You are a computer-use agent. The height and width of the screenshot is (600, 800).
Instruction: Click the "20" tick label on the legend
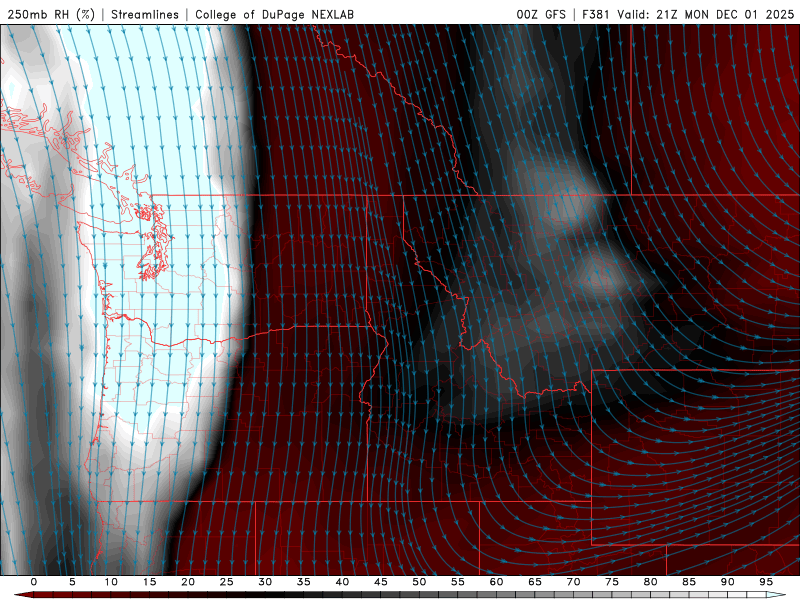click(188, 582)
